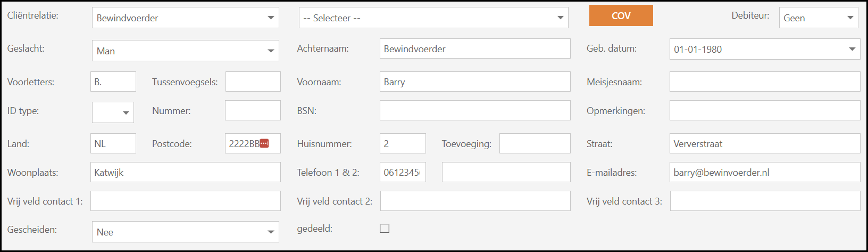
Task: Click the E-mailadres field
Action: tap(764, 172)
